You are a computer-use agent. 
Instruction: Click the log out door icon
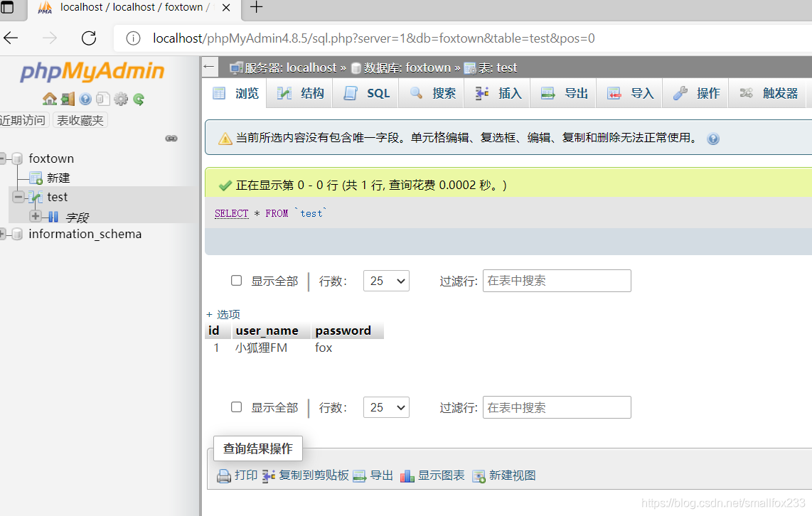click(x=68, y=99)
